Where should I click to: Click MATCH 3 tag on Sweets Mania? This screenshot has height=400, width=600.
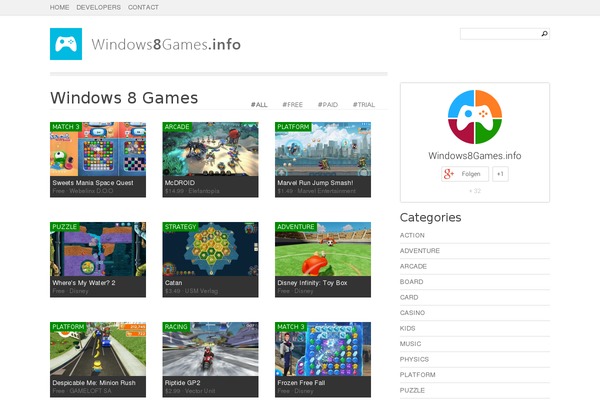point(66,127)
